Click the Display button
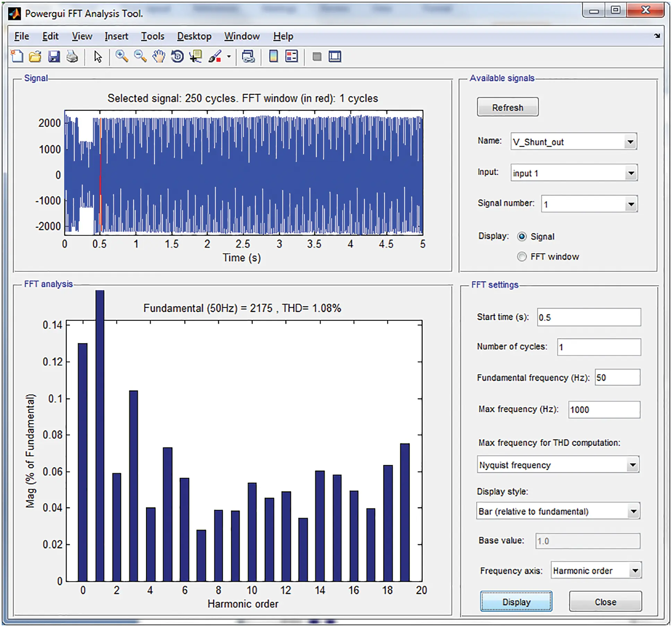 [x=516, y=602]
